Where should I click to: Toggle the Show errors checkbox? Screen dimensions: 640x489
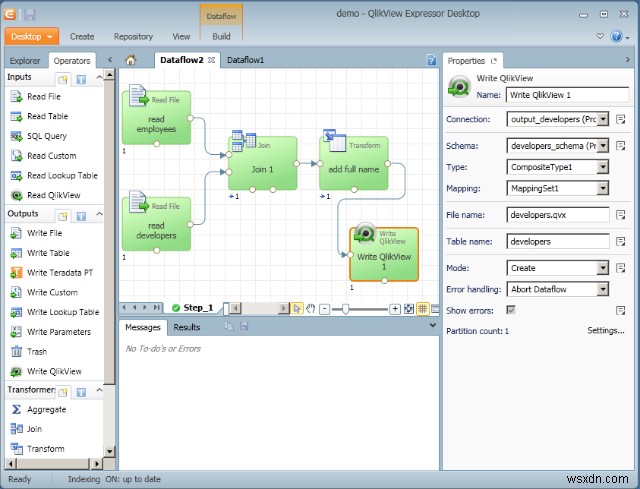pos(511,310)
